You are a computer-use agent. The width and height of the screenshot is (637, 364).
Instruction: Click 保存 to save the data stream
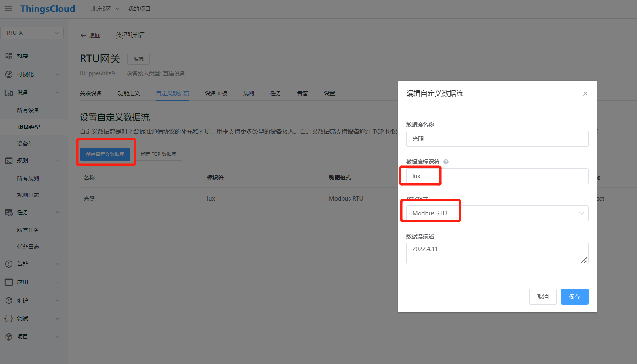(x=574, y=296)
